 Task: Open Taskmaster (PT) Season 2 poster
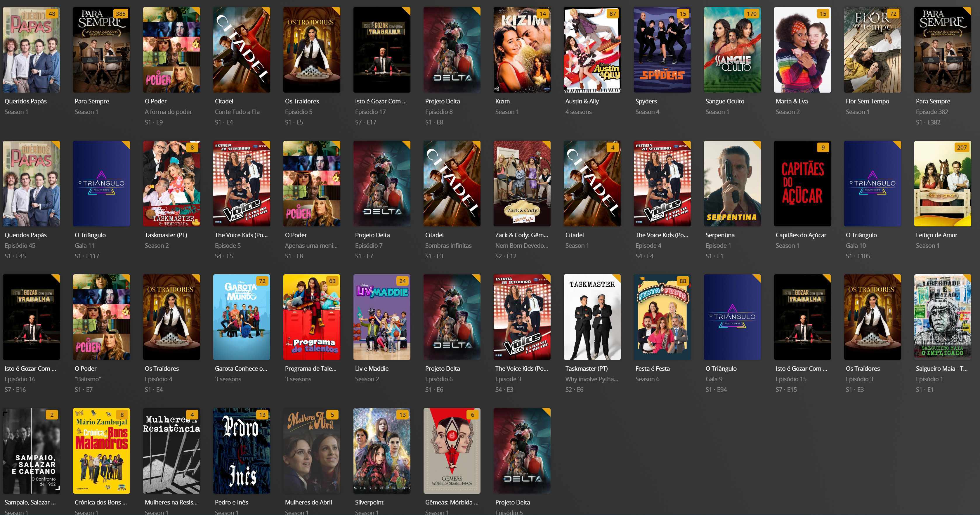coord(171,184)
